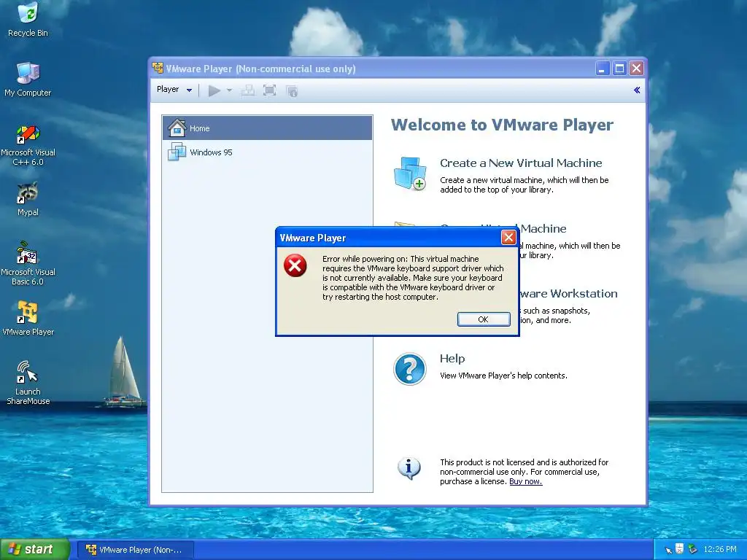Viewport: 747px width, 560px height.
Task: Click the non-commercial license notice text
Action: coord(524,472)
